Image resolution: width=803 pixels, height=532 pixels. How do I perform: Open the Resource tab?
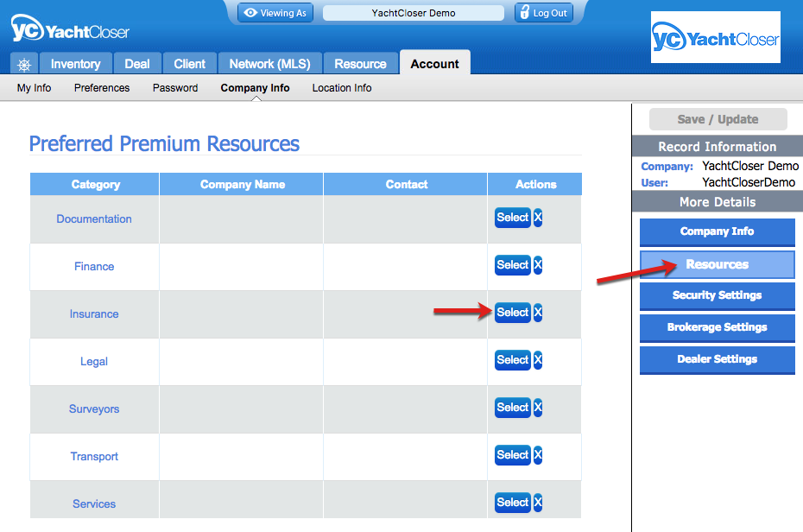(x=361, y=64)
